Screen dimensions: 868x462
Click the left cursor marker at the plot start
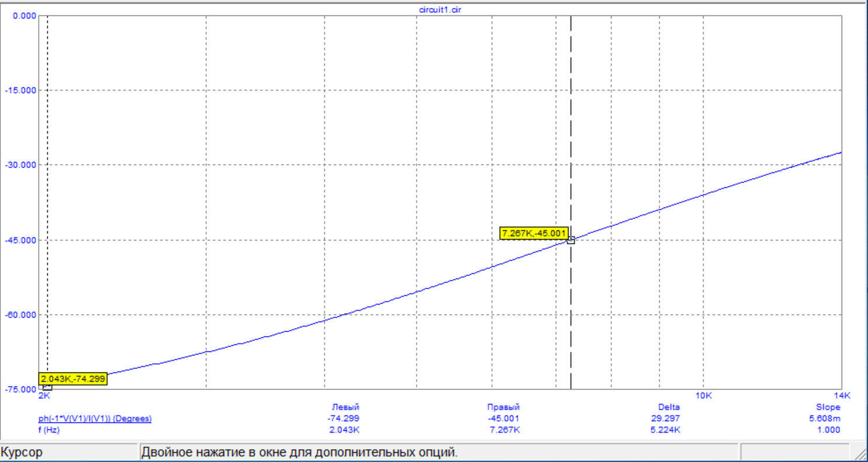pos(47,387)
